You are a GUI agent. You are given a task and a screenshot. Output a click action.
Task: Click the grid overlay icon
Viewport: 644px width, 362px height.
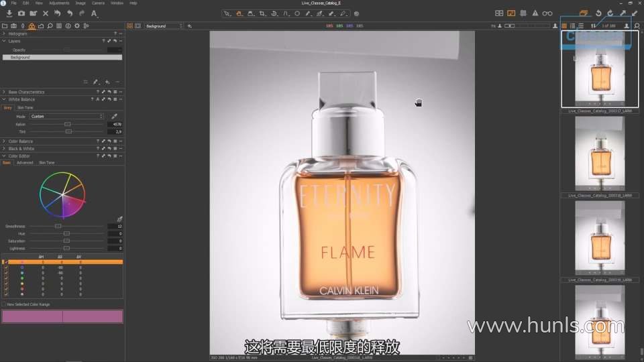click(x=523, y=13)
